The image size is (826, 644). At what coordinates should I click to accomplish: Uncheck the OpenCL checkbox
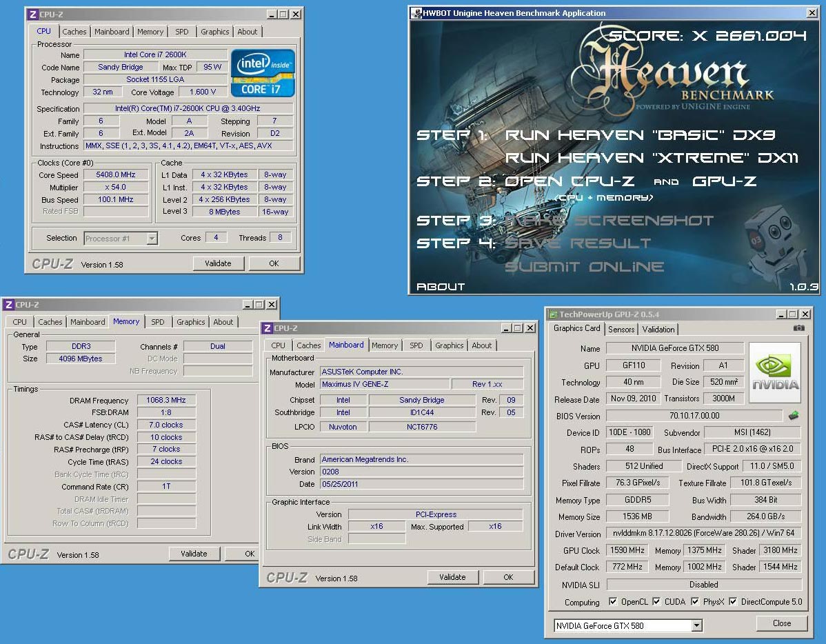(613, 602)
